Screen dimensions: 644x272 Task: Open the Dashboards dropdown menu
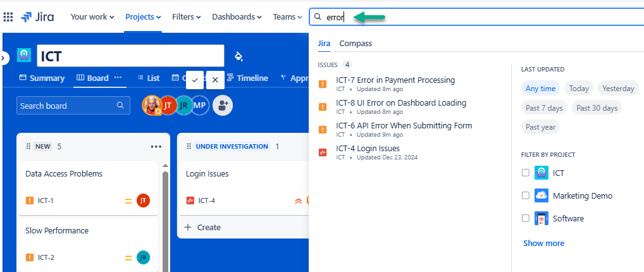237,17
